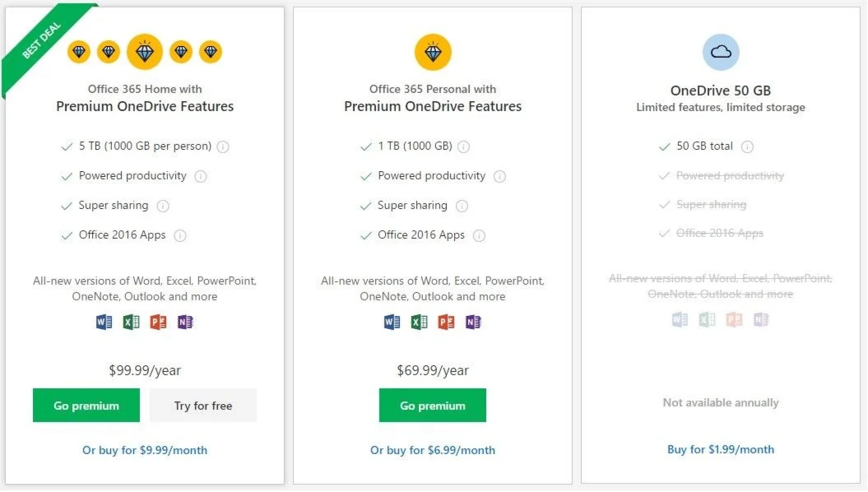868x492 pixels.
Task: Click info icon next to 1 TB (1000 GB)
Action: coord(463,147)
